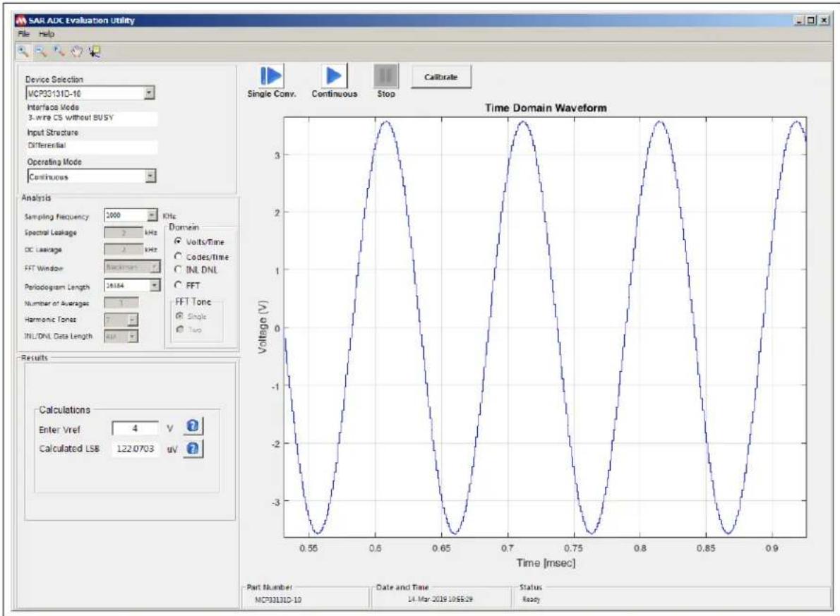Activate the Data Cursor tool

click(x=95, y=52)
